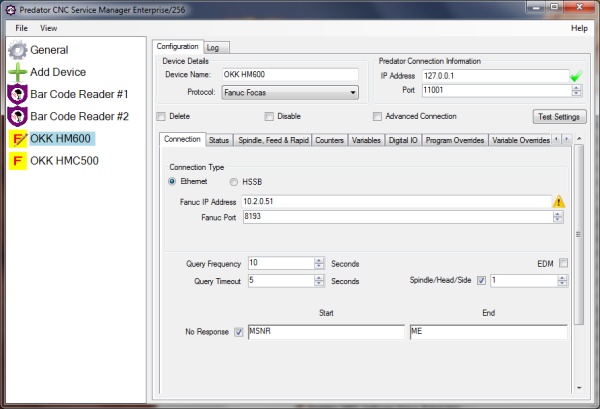This screenshot has width=600, height=409.
Task: Select Bar Code Reader #1 icon
Action: click(17, 94)
